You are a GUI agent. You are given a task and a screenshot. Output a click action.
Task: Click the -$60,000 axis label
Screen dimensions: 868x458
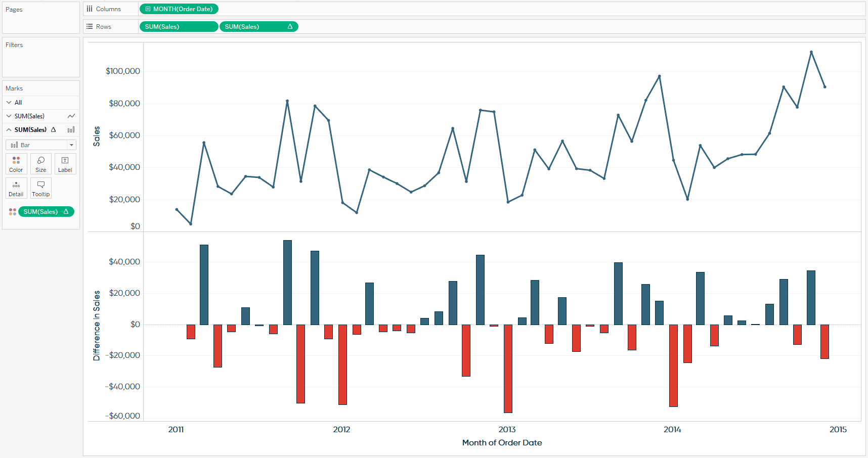[123, 416]
